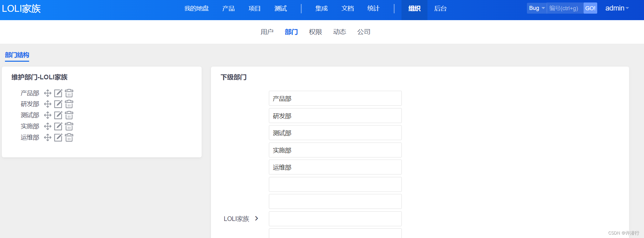Open the Bug type dropdown
644x238 pixels.
[x=537, y=8]
